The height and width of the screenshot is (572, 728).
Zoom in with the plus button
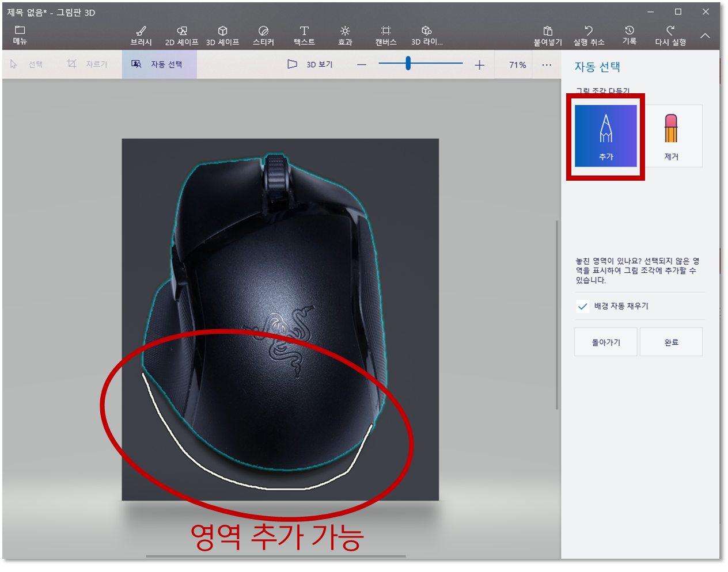coord(479,65)
